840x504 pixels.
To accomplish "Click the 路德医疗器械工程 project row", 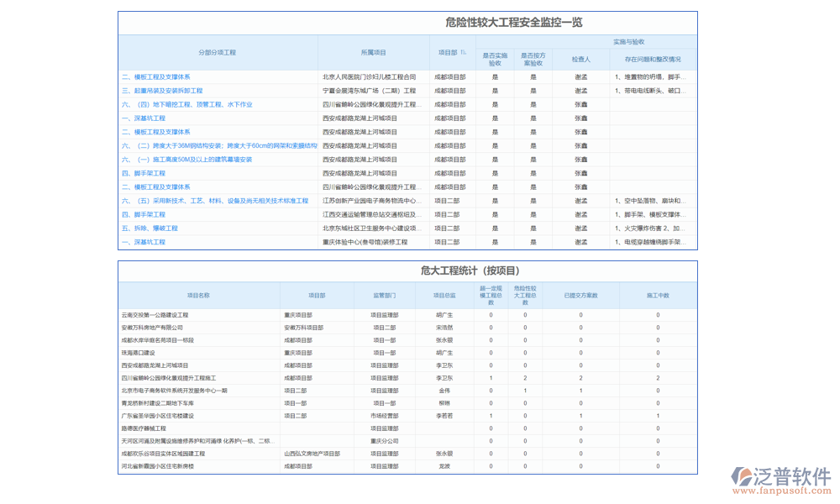I will [x=144, y=428].
